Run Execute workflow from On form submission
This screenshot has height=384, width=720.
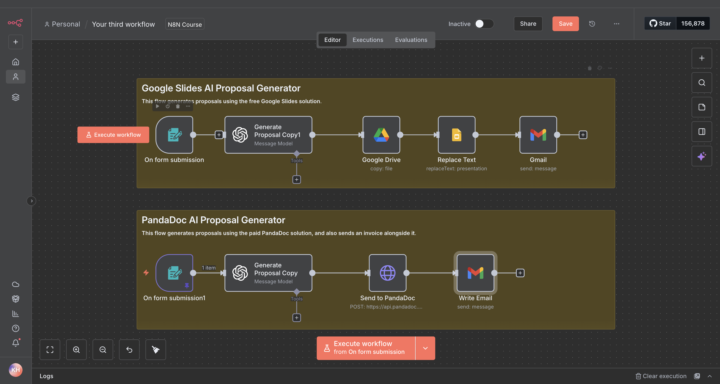(366, 348)
